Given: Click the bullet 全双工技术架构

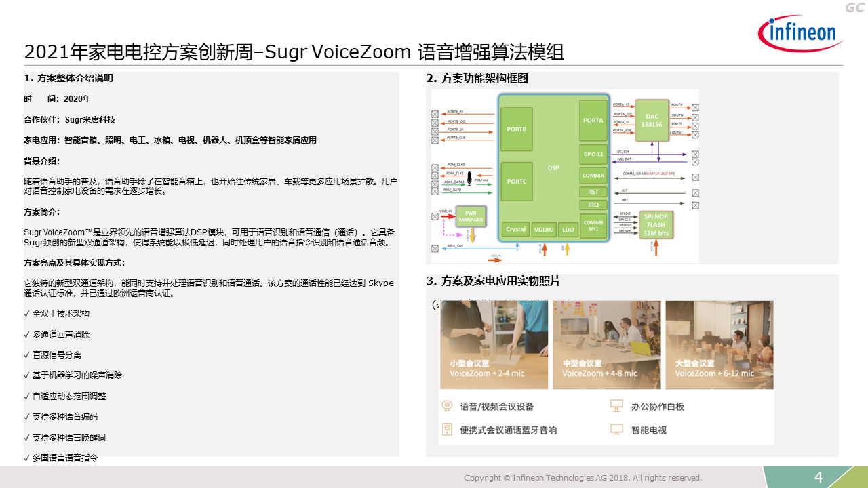Looking at the screenshot, I should (56, 314).
